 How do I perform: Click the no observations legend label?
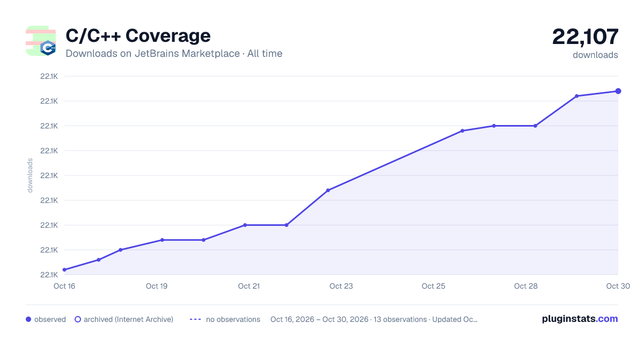click(x=233, y=319)
